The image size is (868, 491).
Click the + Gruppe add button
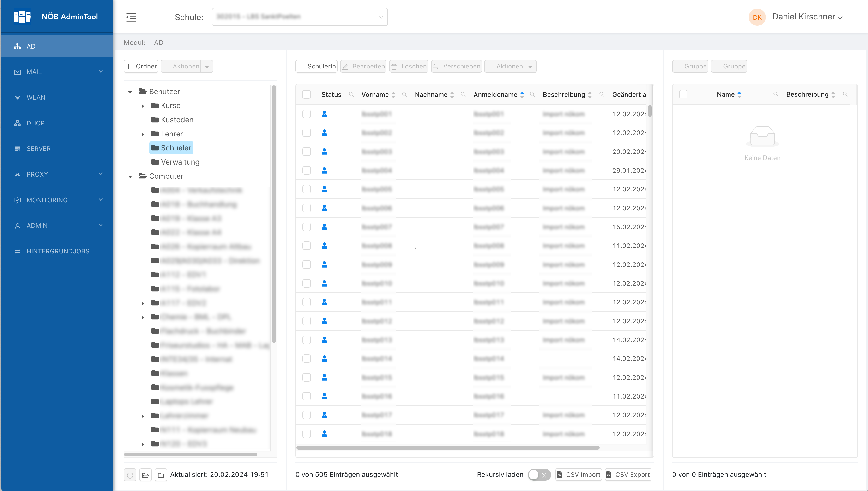[690, 67]
